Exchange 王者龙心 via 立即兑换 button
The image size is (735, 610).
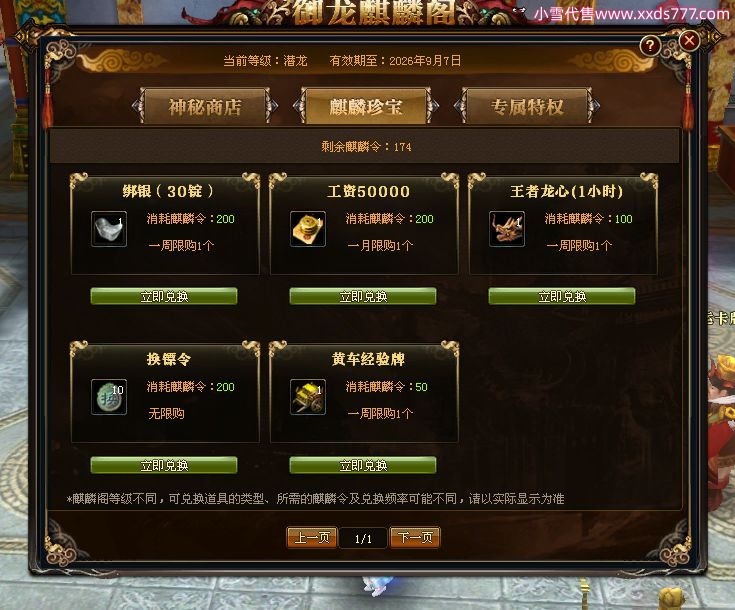pos(562,296)
